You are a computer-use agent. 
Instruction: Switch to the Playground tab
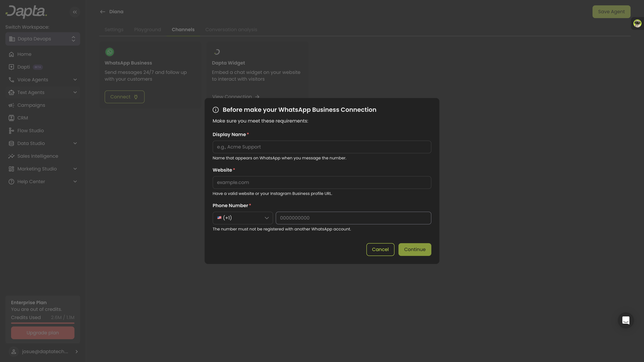(x=148, y=29)
